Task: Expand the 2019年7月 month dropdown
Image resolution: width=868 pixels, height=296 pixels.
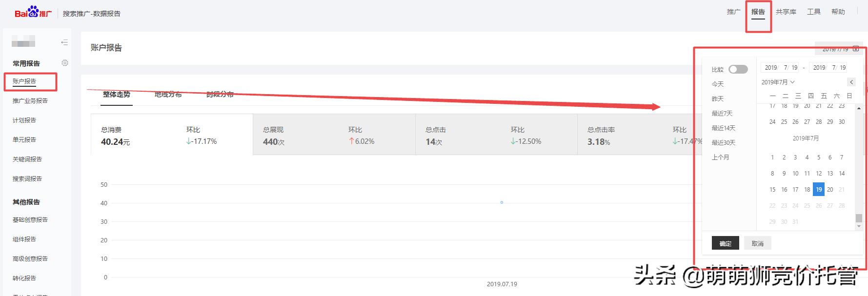Action: coord(778,82)
